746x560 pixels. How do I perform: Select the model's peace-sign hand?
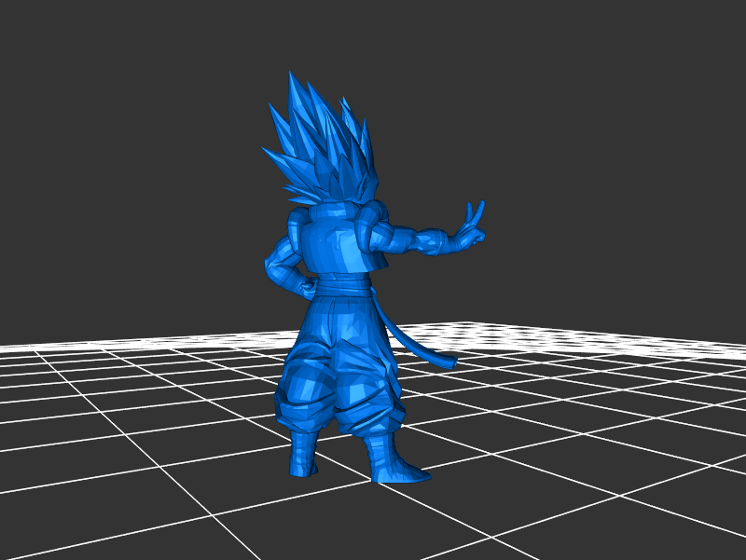click(474, 228)
